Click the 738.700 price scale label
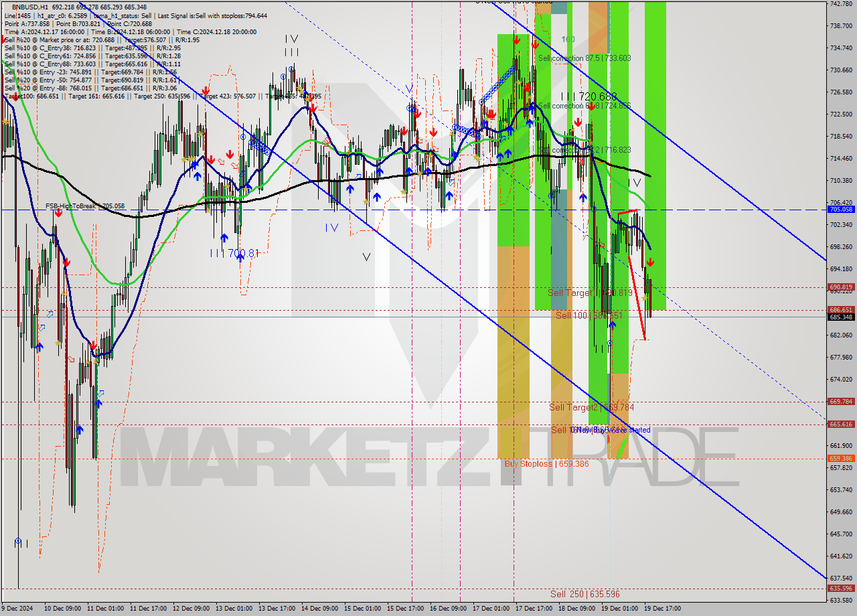Screen dimensions: 857x616 tap(841, 25)
